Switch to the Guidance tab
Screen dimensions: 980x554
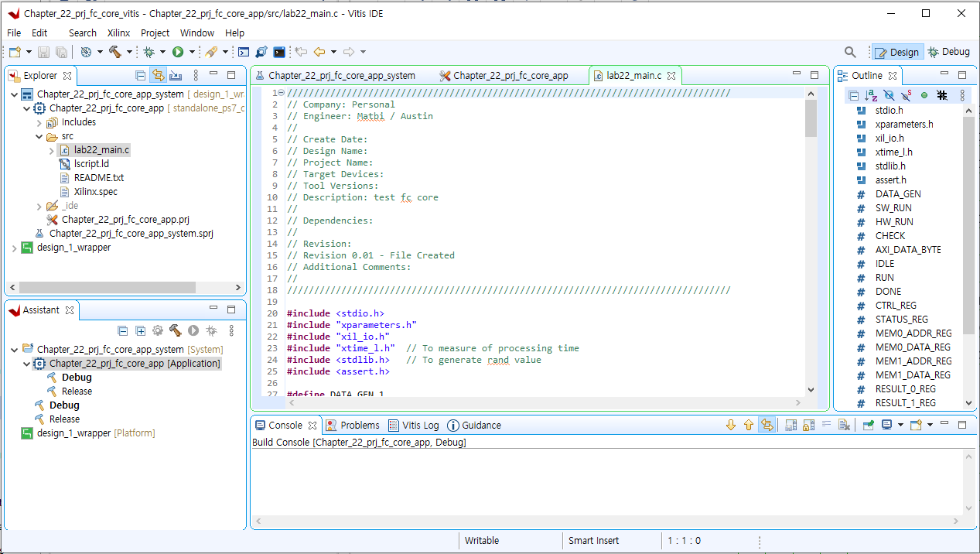(474, 425)
